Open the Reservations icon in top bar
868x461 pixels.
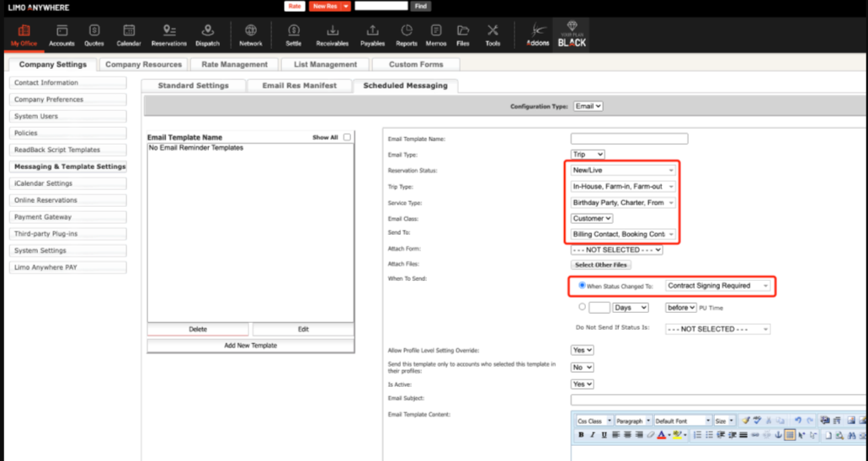[169, 34]
